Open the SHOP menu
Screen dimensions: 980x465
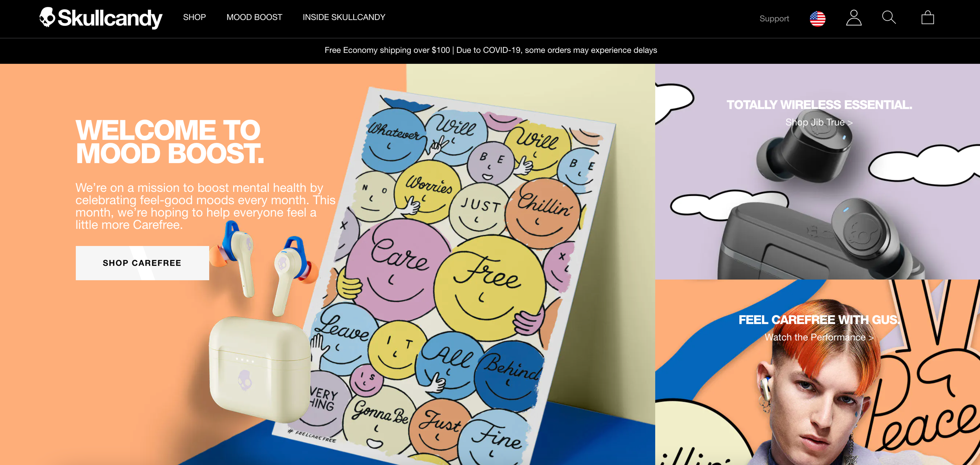click(x=194, y=17)
